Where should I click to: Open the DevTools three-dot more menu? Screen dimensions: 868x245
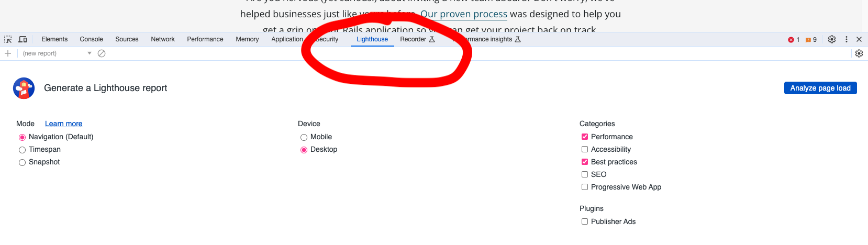point(847,39)
